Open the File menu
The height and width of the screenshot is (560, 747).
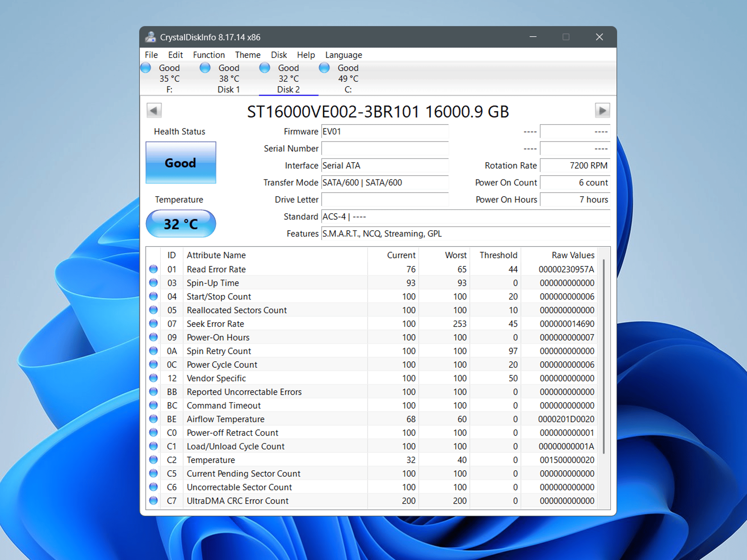pyautogui.click(x=151, y=55)
